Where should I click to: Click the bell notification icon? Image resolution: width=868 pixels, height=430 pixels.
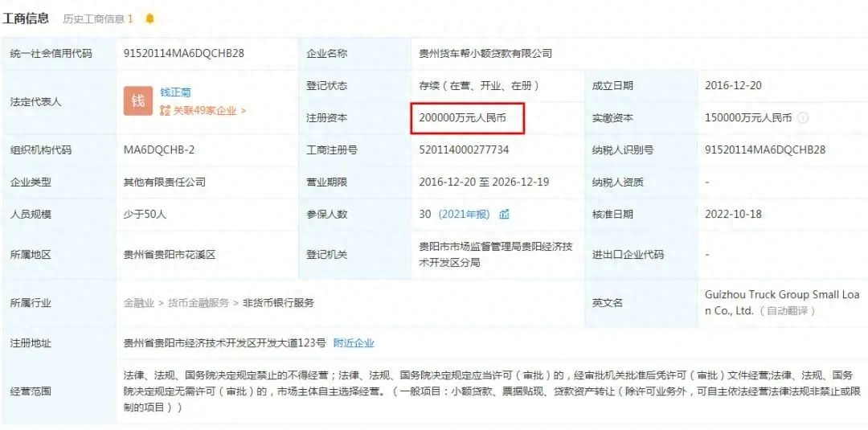pos(150,18)
